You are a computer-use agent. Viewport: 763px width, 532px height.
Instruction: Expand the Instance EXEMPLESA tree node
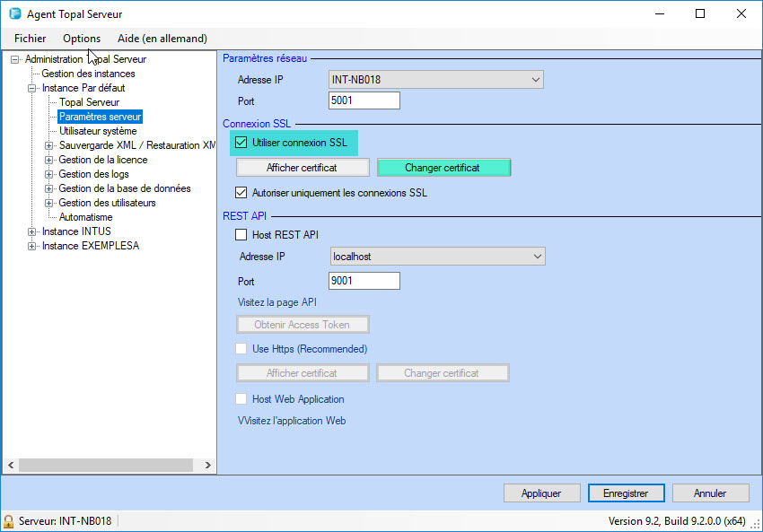32,246
